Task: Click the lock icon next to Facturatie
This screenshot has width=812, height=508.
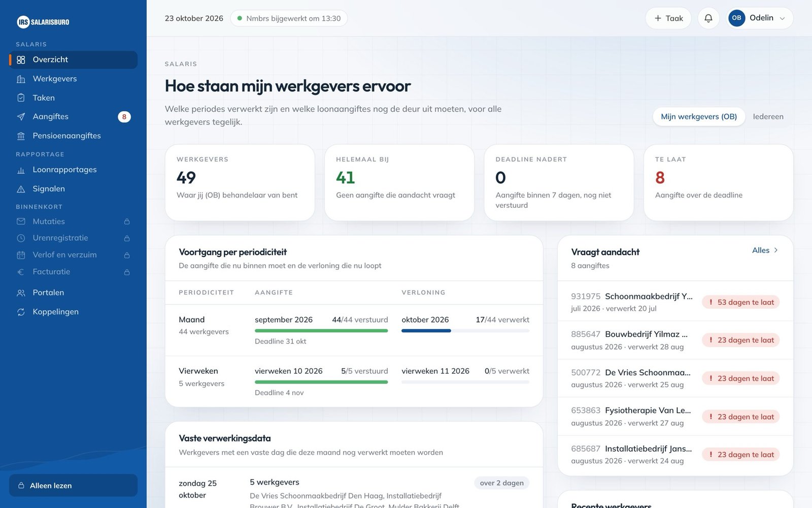Action: [x=127, y=272]
